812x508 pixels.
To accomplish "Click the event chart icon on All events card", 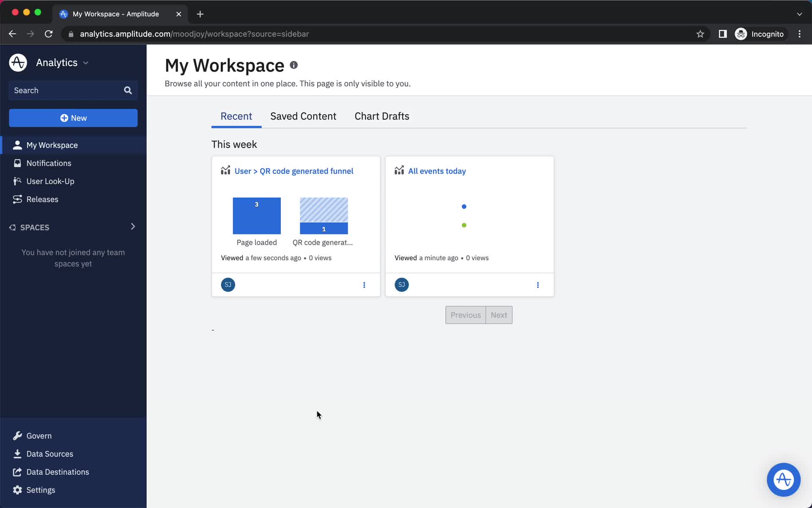I will [x=399, y=170].
